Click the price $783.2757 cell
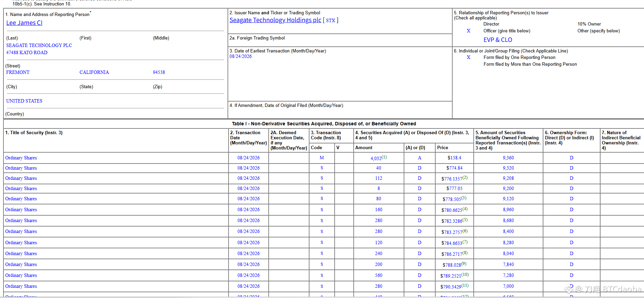Screen dimensions: 644x298 (x=452, y=232)
